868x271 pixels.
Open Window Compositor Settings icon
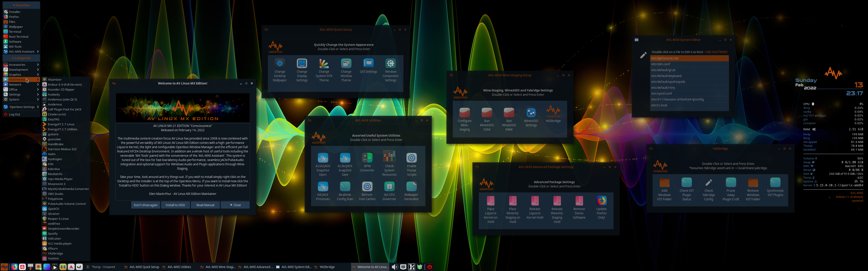click(x=390, y=70)
